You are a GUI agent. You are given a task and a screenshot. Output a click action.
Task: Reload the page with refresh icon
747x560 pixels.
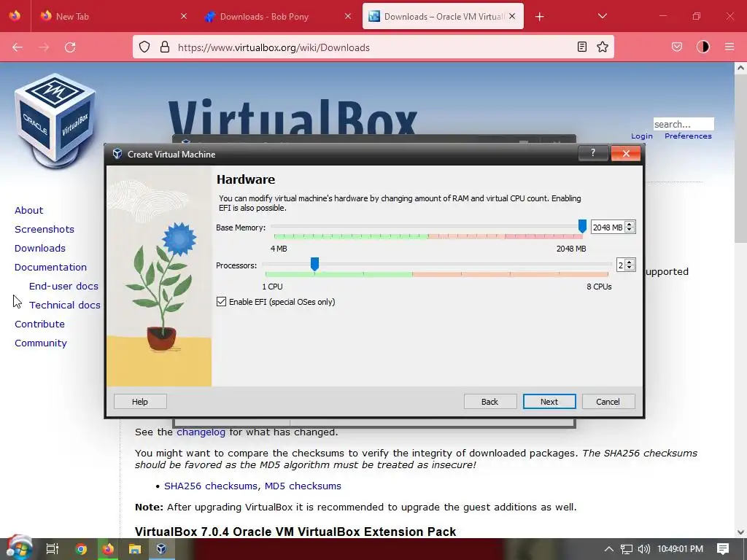click(70, 47)
